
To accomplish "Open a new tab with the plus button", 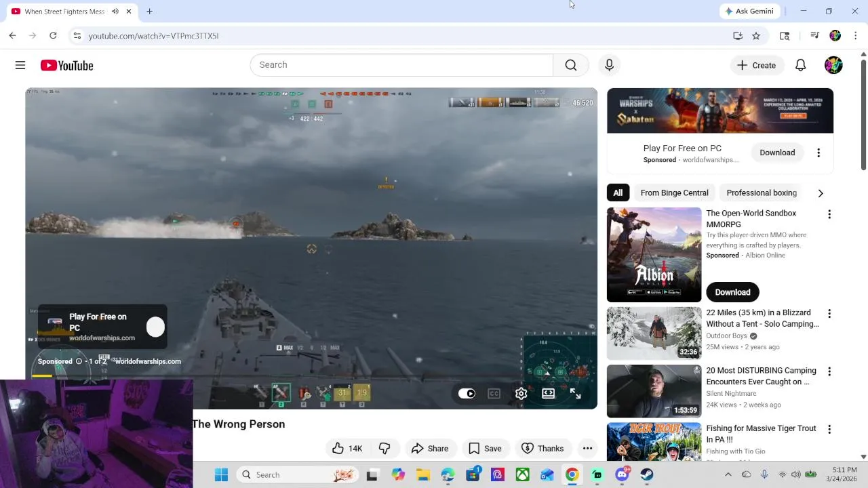I will (x=149, y=12).
